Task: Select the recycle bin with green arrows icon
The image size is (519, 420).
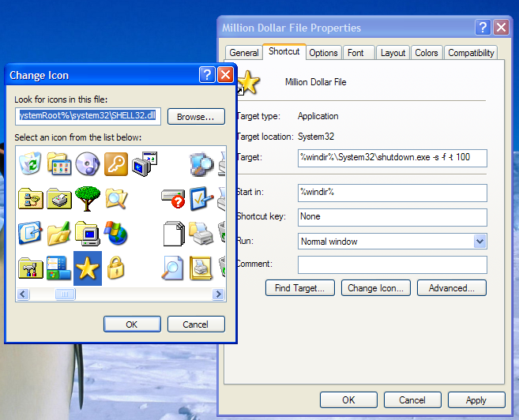Action: (x=30, y=163)
